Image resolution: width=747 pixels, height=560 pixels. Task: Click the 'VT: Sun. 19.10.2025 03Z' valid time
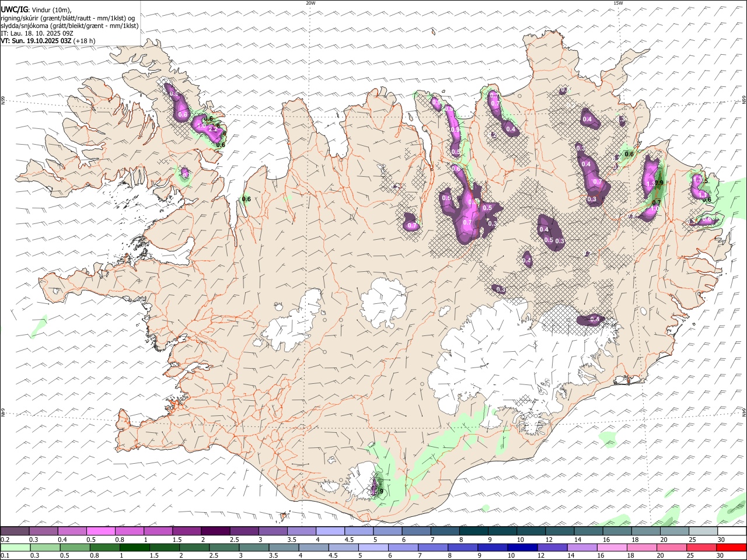tap(36, 41)
